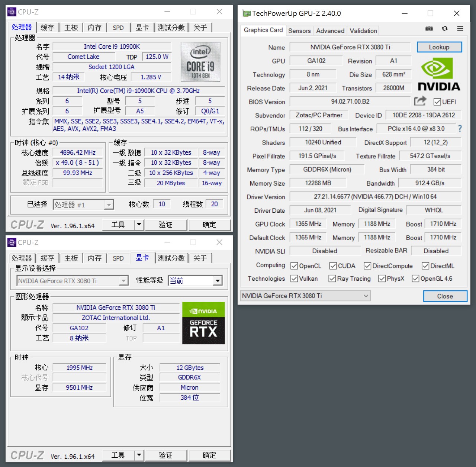This screenshot has height=467, width=476.
Task: Click the 9501 MHz memory clock value
Action: pyautogui.click(x=80, y=387)
